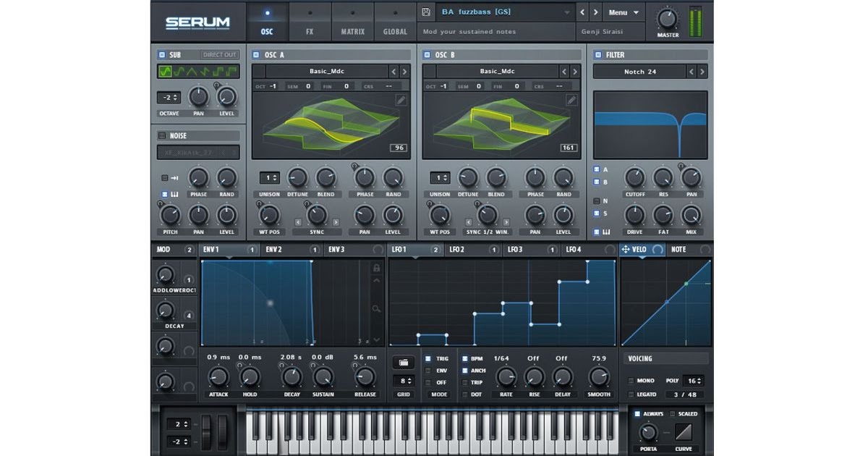Viewport: 868px width, 456px height.
Task: Click the VELO move-arrows drag icon
Action: point(626,249)
